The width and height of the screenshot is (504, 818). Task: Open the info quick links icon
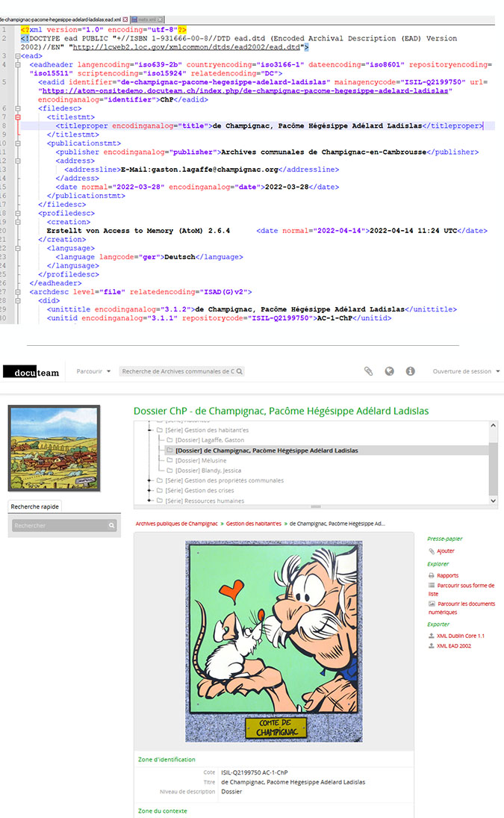tap(410, 371)
